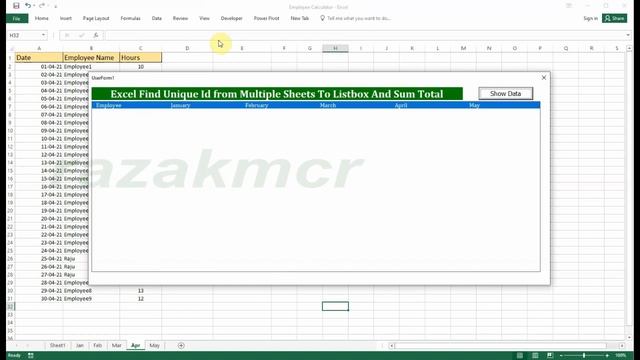This screenshot has width=640, height=360.
Task: Click the May column header in listbox
Action: (474, 105)
